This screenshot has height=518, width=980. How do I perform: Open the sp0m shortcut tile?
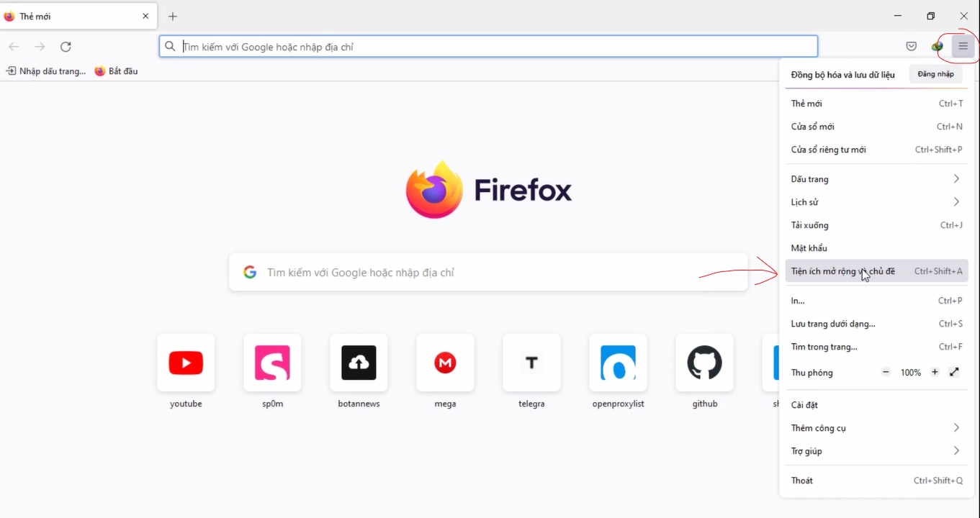pos(272,363)
